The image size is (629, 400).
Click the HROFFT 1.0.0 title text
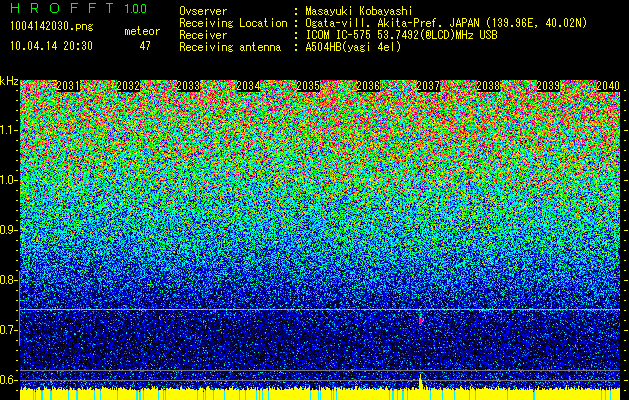pos(79,8)
